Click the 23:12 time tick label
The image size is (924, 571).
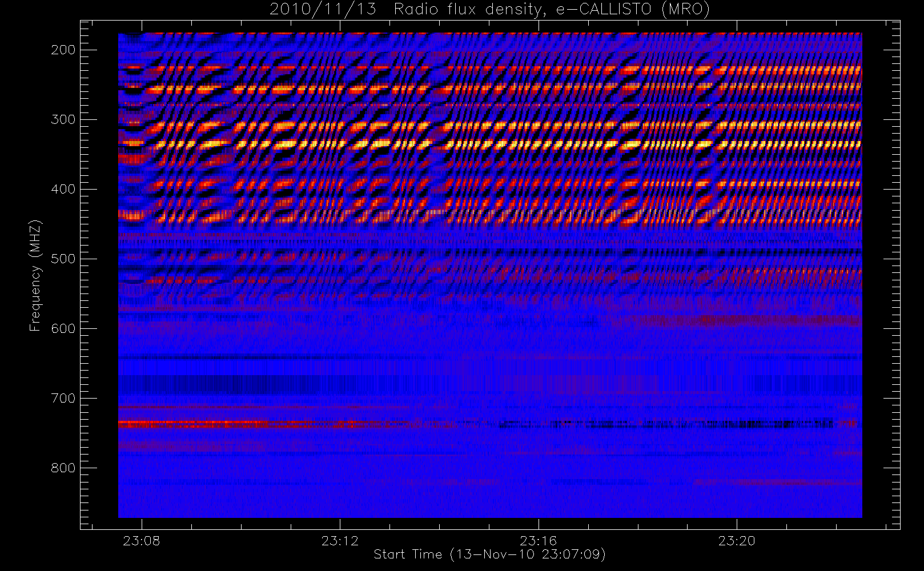pyautogui.click(x=340, y=541)
